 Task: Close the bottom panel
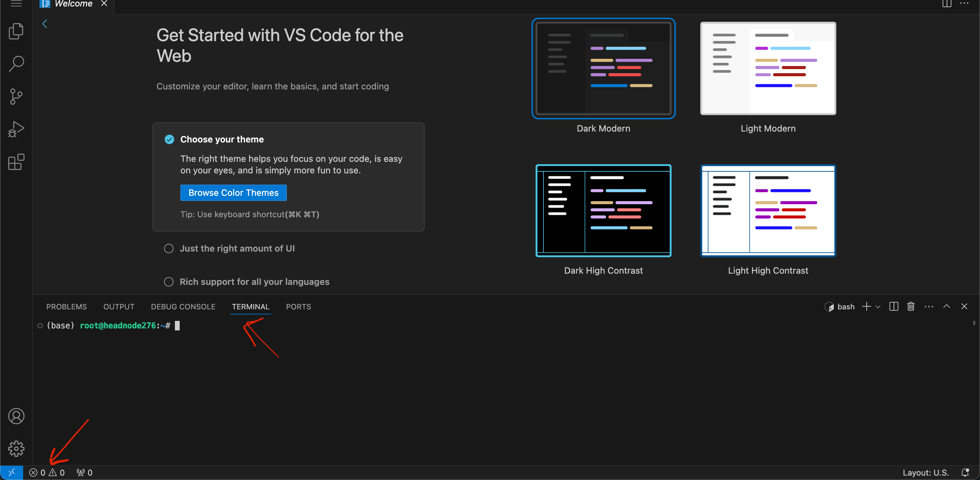click(x=964, y=306)
